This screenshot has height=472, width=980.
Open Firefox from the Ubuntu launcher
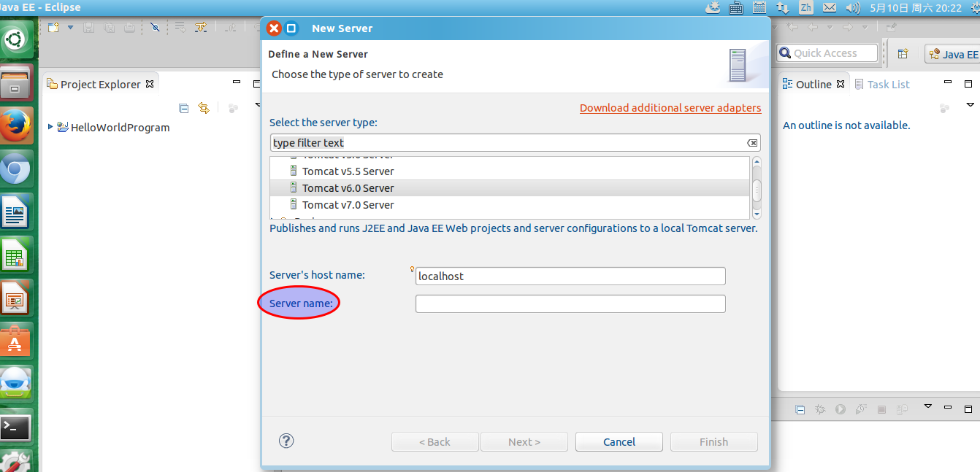click(16, 125)
